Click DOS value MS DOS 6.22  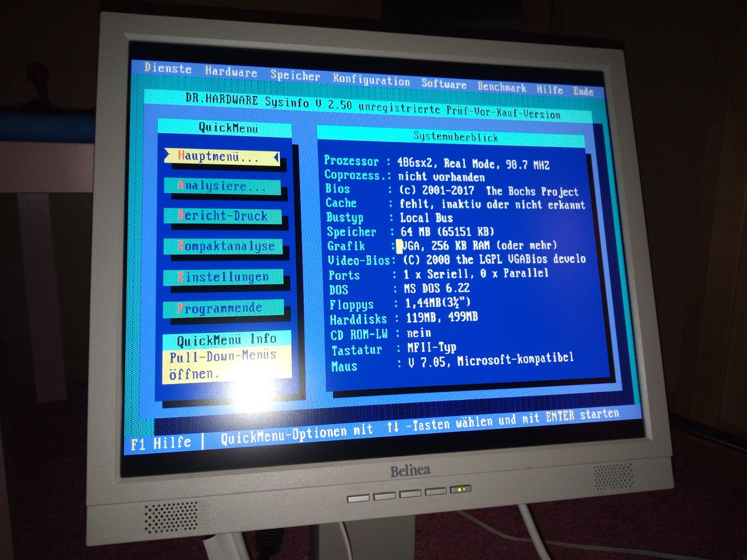tap(436, 288)
